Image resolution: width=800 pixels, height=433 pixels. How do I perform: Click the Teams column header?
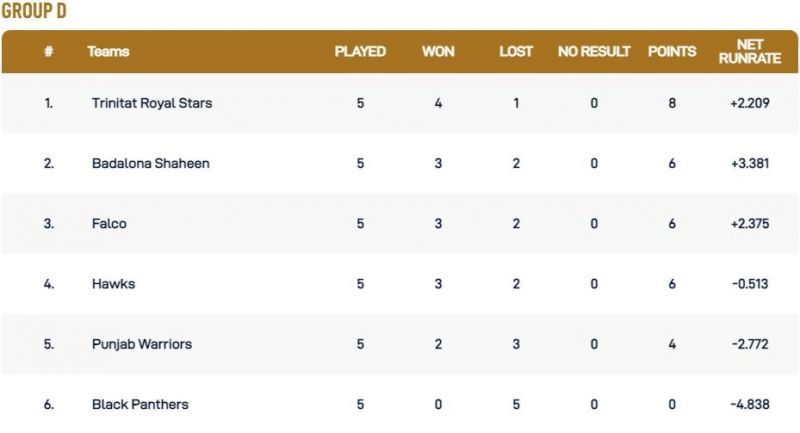[x=108, y=51]
